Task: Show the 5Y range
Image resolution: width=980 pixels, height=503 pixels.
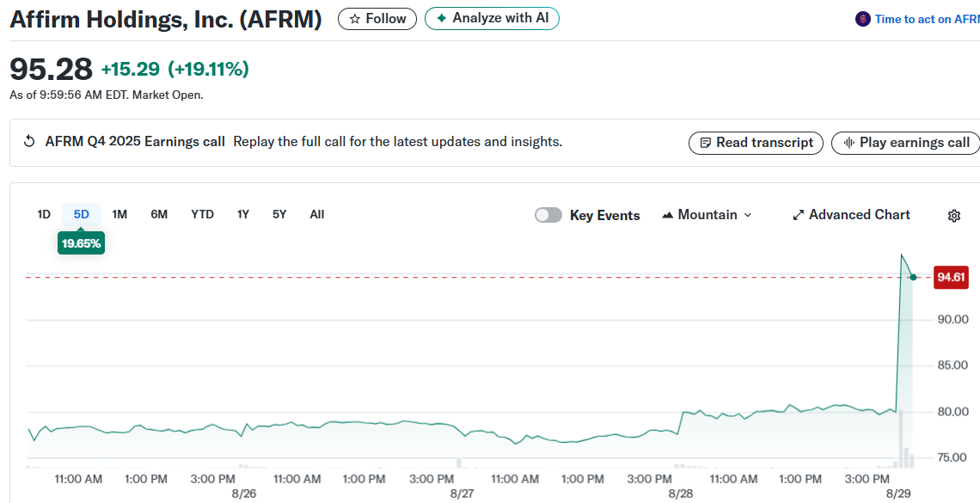Action: 279,214
